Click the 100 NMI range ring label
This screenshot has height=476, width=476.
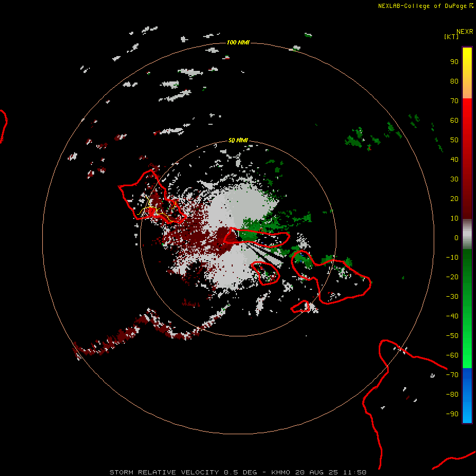pos(238,42)
